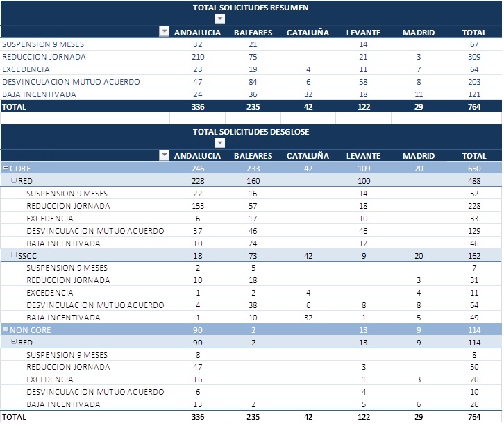Select the RED total cell 488
The image size is (504, 428).
click(x=474, y=181)
